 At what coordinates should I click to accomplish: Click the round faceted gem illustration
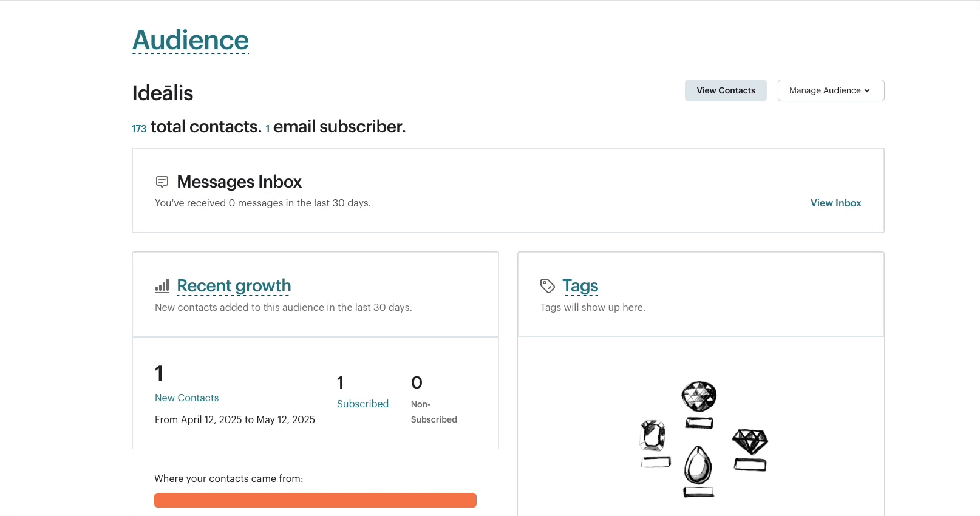(x=699, y=397)
